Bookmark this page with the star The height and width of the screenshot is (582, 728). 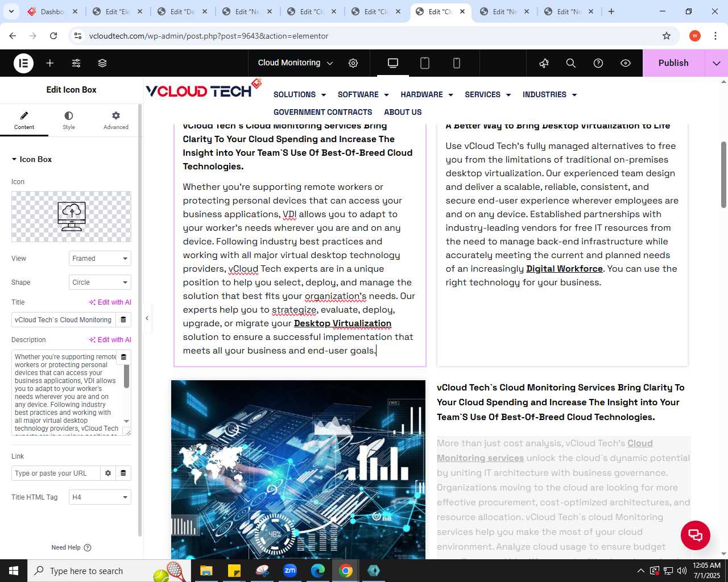coord(667,36)
